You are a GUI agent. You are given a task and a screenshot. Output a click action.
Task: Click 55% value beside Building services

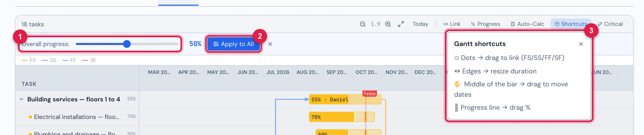click(131, 99)
